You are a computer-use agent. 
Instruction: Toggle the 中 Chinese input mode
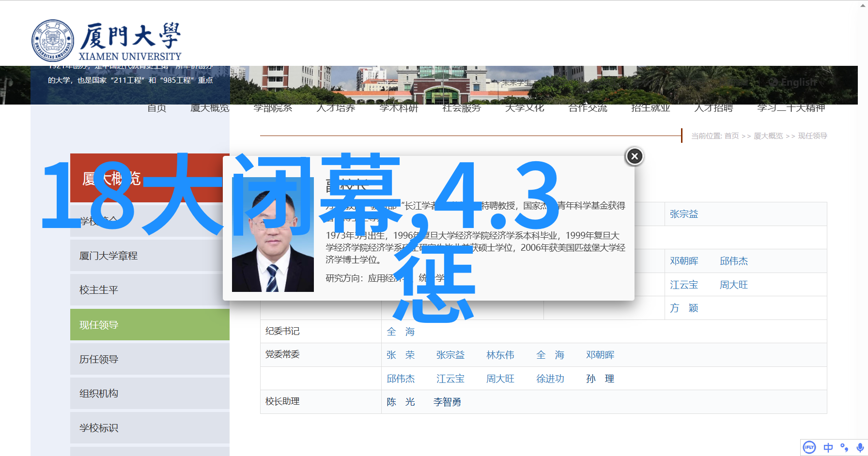(828, 448)
